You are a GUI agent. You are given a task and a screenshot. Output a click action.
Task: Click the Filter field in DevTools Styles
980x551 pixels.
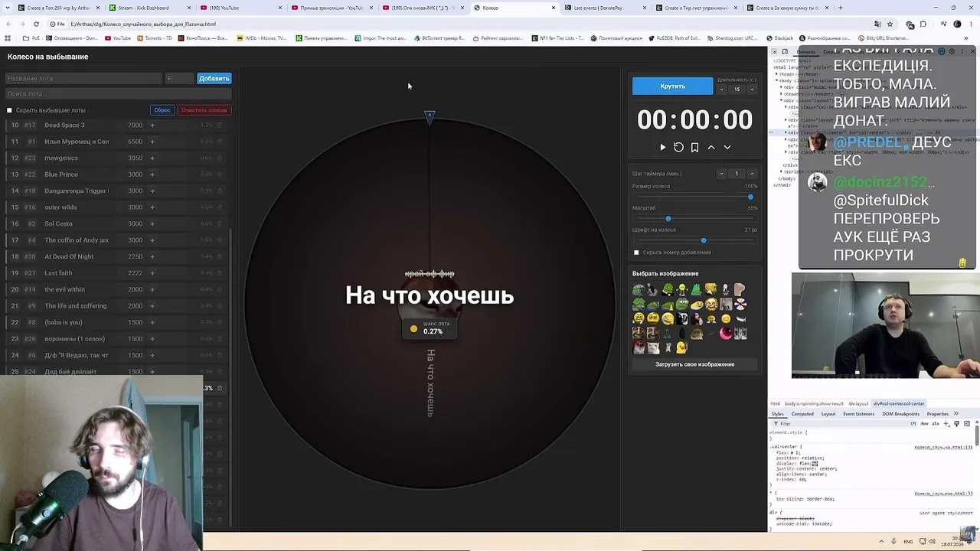point(842,423)
